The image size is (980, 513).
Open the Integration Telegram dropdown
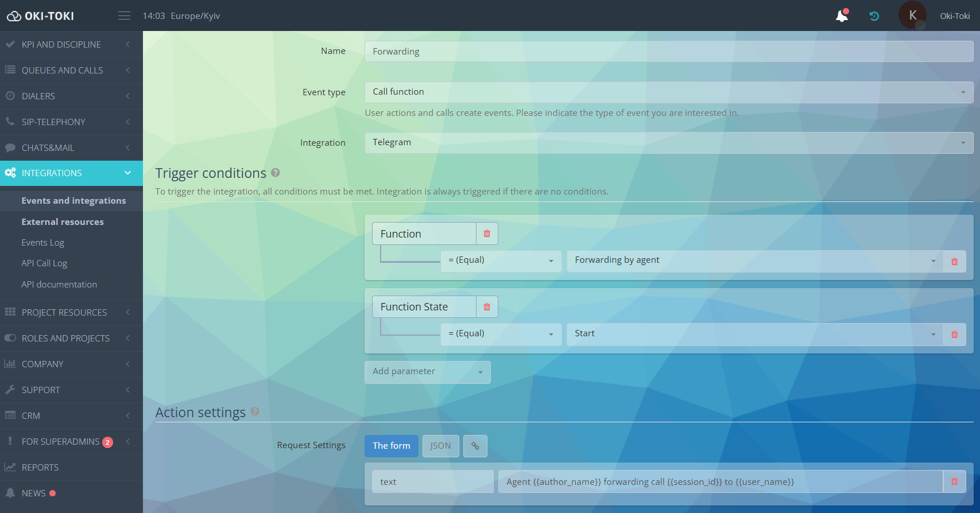click(x=669, y=142)
